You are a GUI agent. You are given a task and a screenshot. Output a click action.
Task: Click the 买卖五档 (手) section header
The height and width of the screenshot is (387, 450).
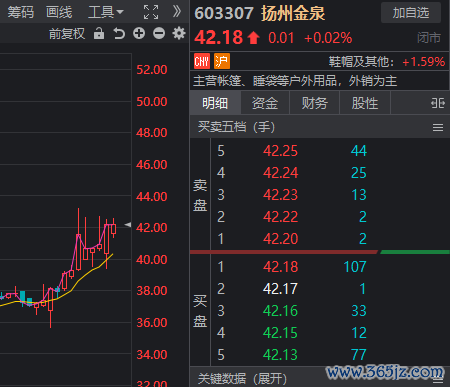click(x=236, y=127)
